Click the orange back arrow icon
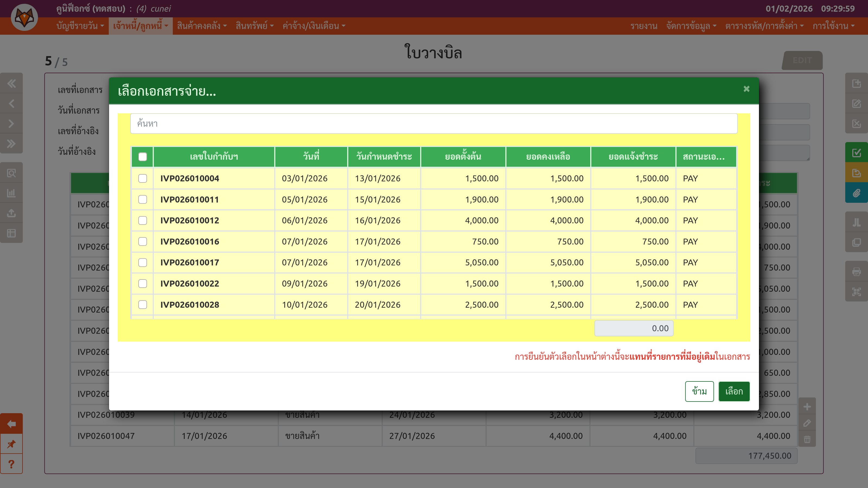Viewport: 868px width, 488px height. [11, 424]
